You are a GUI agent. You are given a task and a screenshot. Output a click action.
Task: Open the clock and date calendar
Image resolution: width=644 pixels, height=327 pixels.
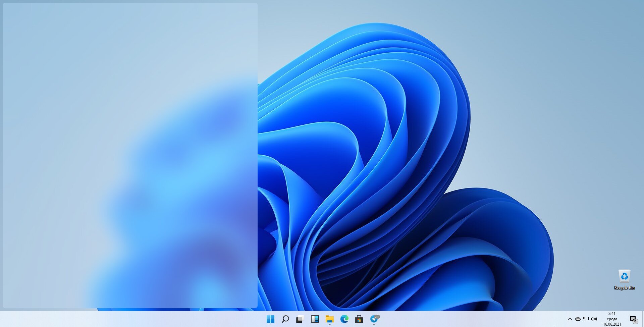click(x=612, y=319)
